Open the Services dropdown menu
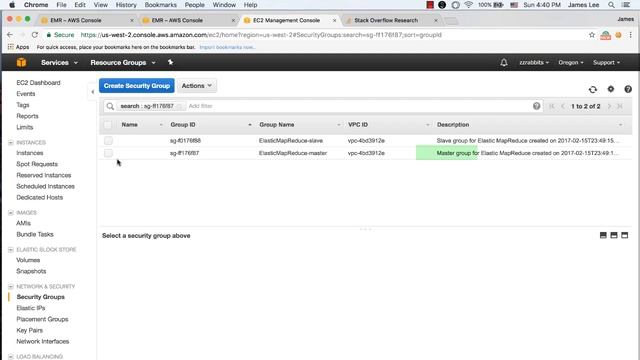The width and height of the screenshot is (640, 360). point(59,62)
